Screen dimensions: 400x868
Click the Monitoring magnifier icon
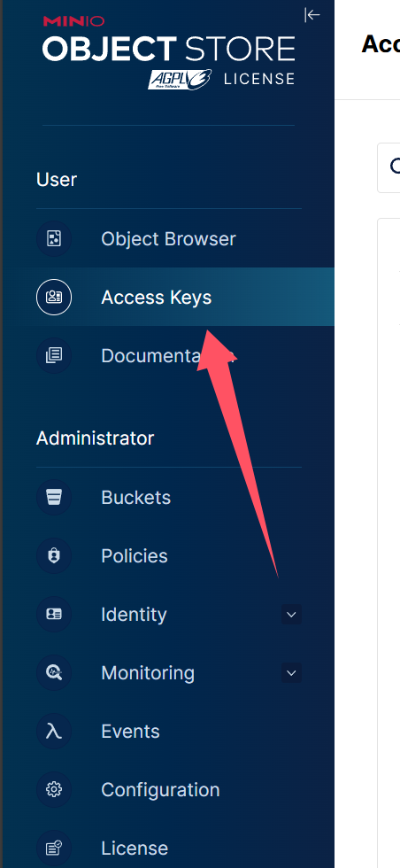click(x=54, y=672)
